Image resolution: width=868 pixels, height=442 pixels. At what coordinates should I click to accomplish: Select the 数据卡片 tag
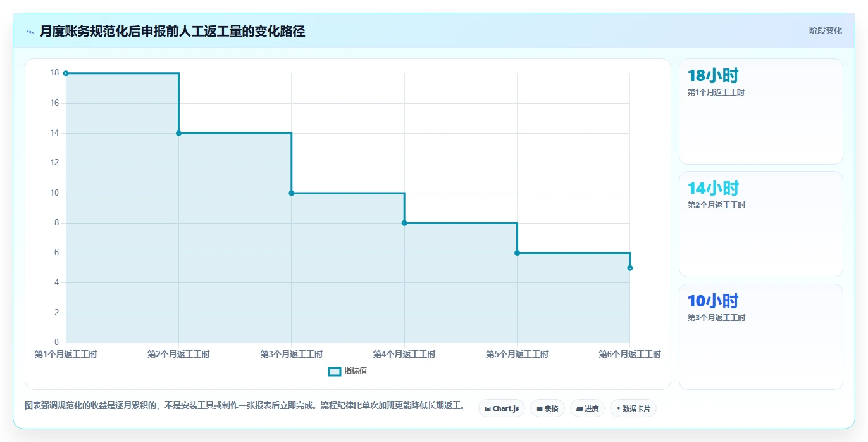(633, 408)
